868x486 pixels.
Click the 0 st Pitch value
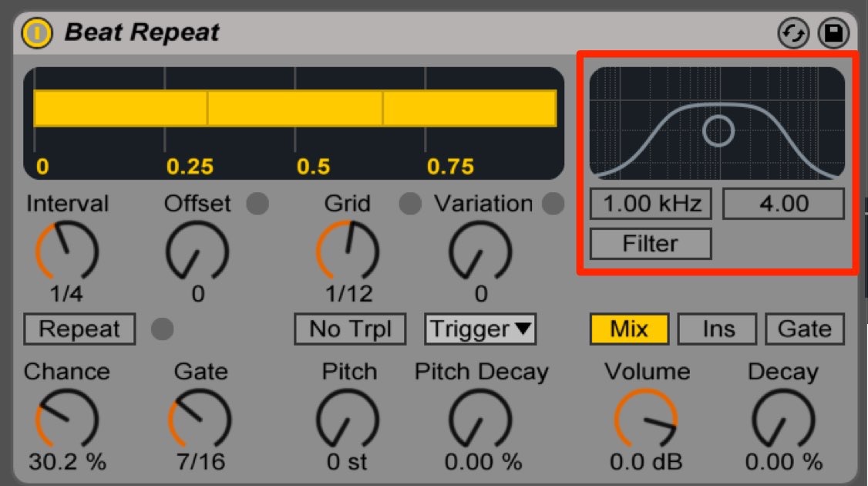347,461
